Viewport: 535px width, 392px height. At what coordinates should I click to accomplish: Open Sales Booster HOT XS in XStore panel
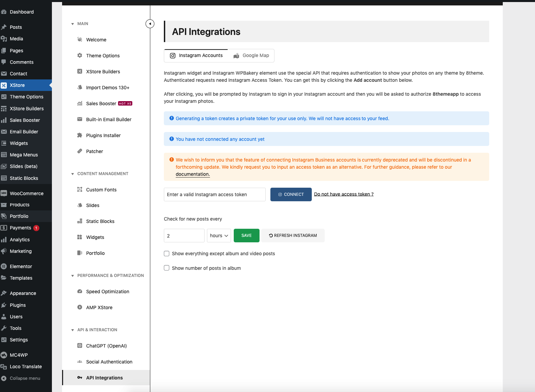[x=106, y=104]
